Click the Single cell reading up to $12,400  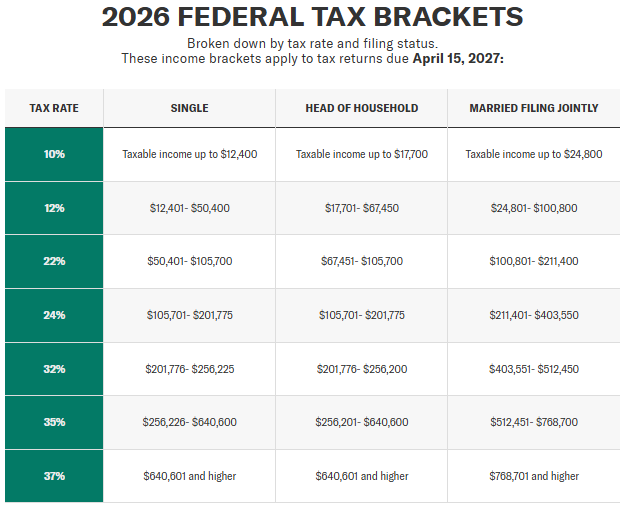coord(190,154)
